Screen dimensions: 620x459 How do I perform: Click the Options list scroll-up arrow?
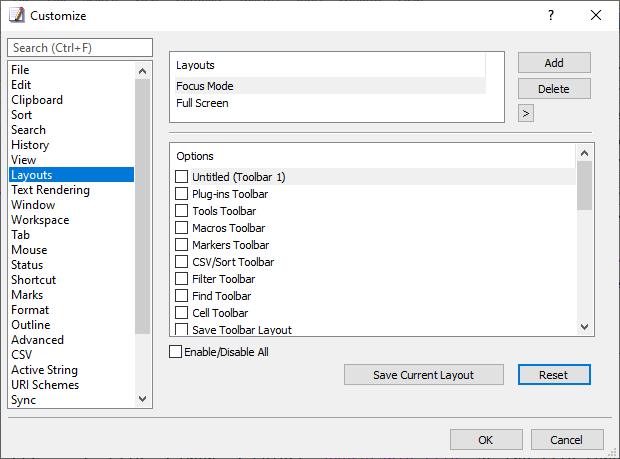click(584, 153)
